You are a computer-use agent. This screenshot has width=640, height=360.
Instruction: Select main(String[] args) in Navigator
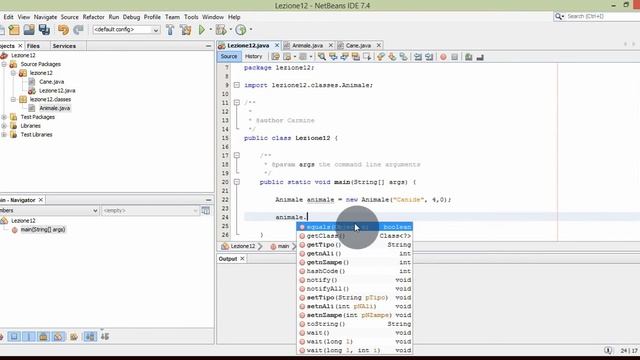pyautogui.click(x=43, y=229)
